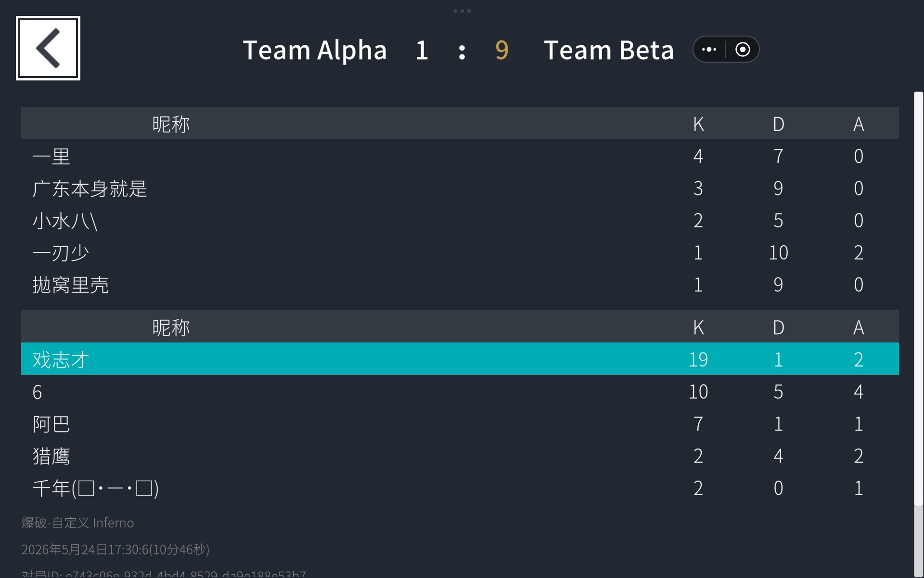
Task: Select player named 6 in Team Beta
Action: pos(460,392)
